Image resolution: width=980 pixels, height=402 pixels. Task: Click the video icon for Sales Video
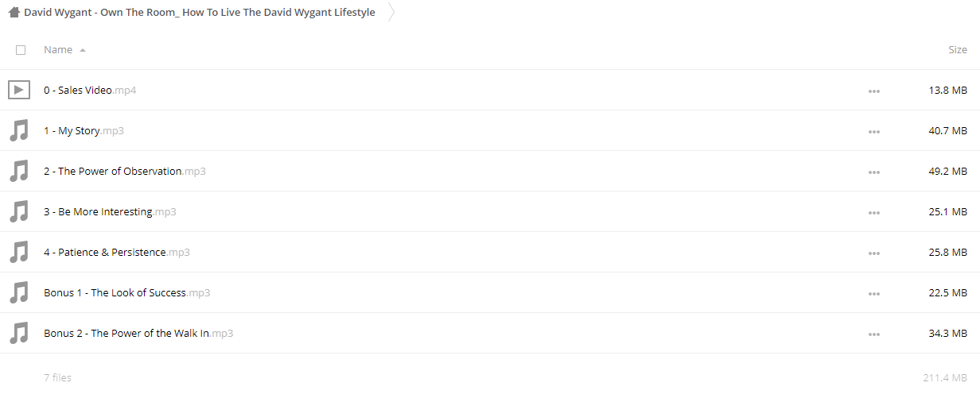19,90
